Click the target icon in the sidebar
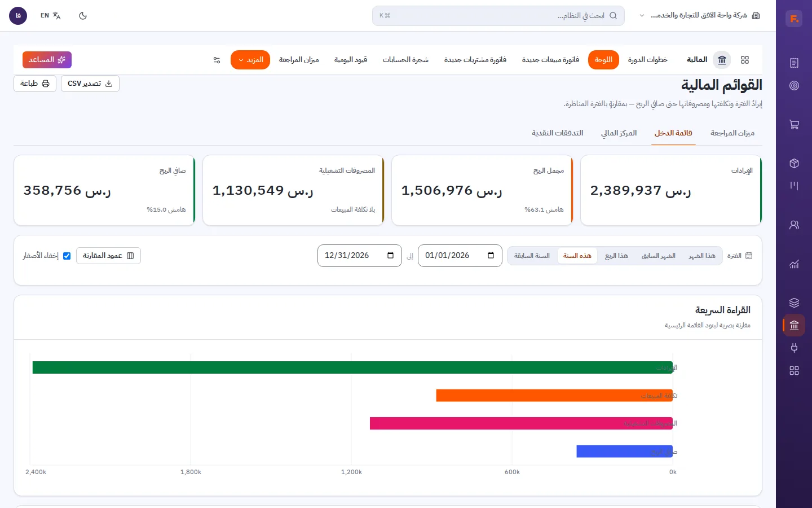Viewport: 812px width, 508px height. [x=794, y=86]
